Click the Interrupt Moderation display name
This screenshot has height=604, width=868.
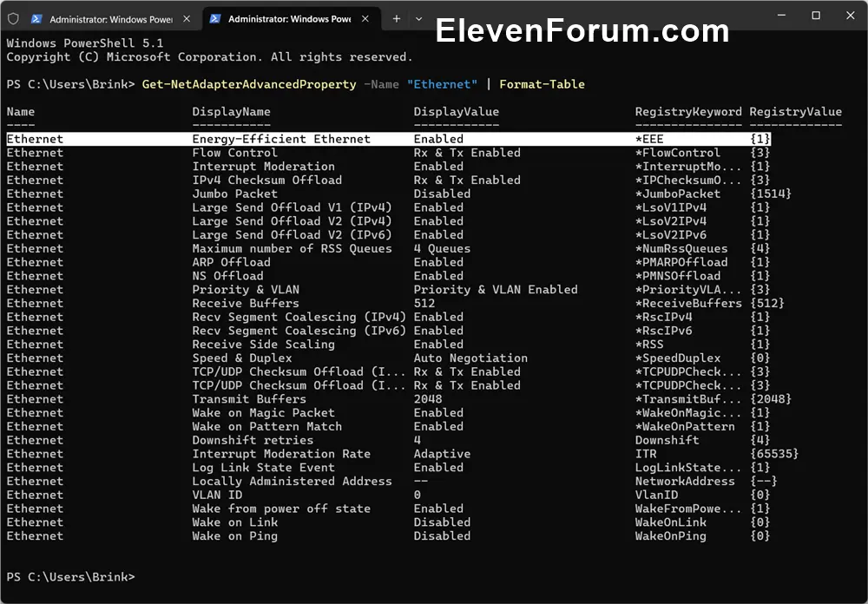pyautogui.click(x=264, y=167)
